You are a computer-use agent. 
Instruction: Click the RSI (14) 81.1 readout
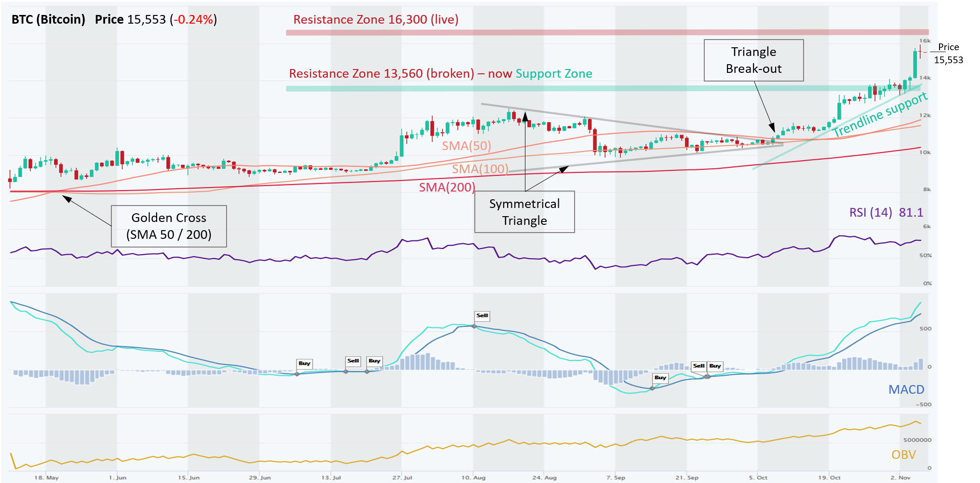886,212
